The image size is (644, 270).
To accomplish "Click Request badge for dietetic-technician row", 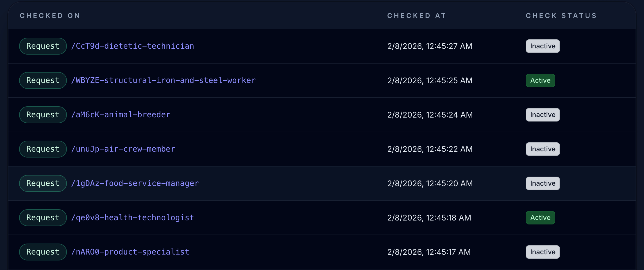I will 43,46.
